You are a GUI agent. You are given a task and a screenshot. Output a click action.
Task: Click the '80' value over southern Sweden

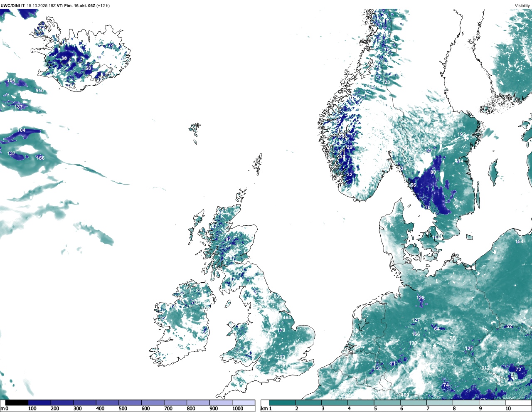coord(433,172)
